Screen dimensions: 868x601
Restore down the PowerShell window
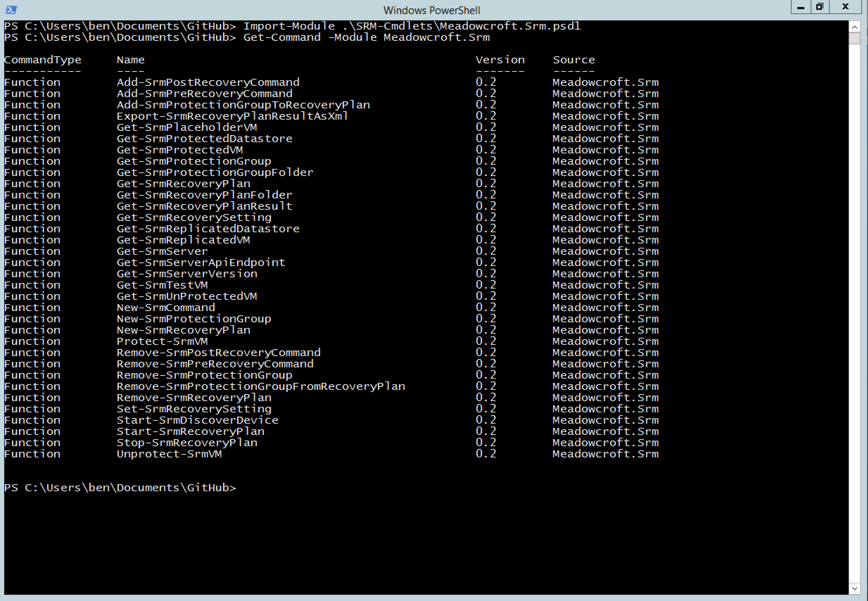(820, 7)
